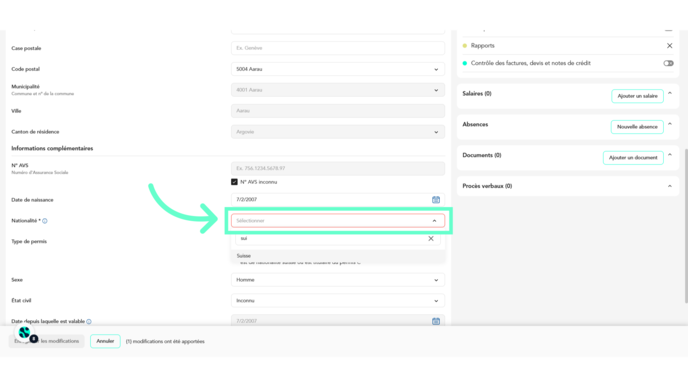The image size is (688, 387).
Task: Click the Ajouter un document button
Action: pyautogui.click(x=633, y=158)
